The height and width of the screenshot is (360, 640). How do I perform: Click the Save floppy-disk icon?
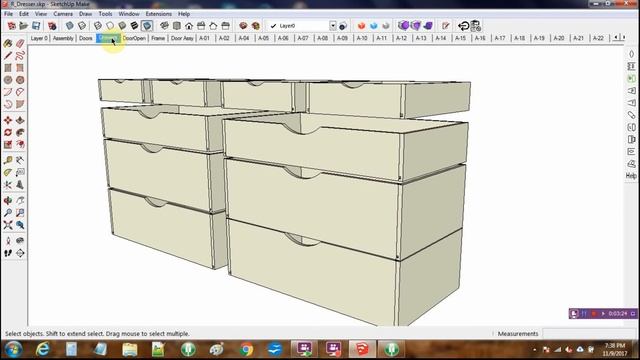coord(36,26)
